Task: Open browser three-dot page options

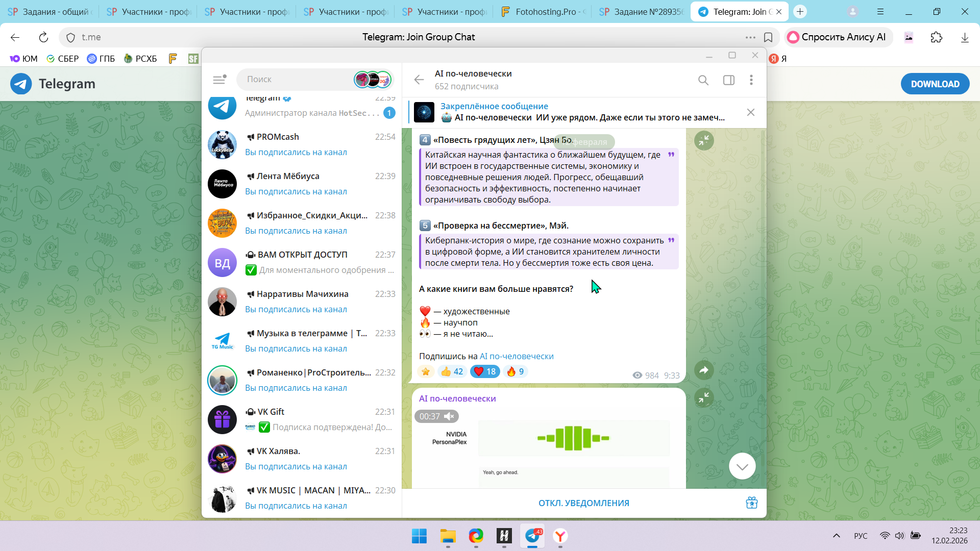Action: (750, 37)
